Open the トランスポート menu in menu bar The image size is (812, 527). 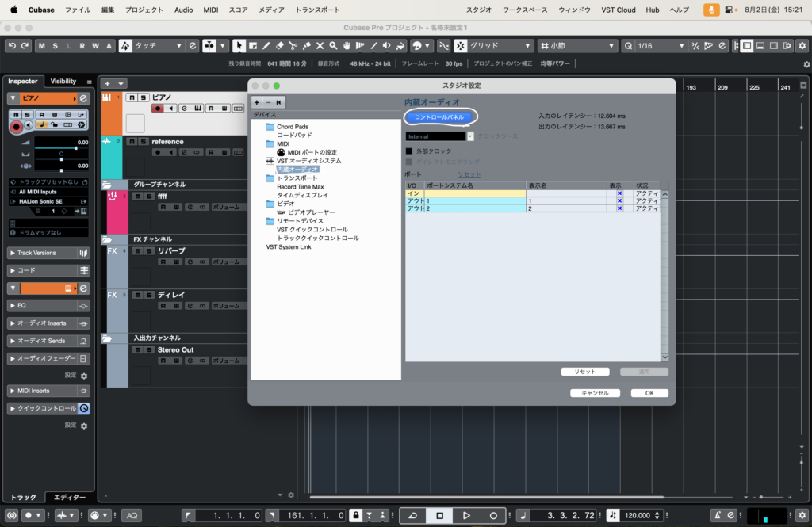coord(317,10)
